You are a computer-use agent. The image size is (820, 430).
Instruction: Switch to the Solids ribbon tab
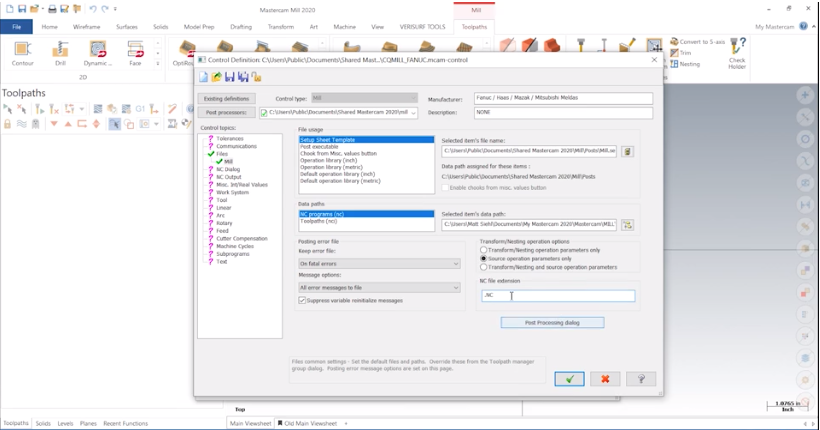(161, 27)
